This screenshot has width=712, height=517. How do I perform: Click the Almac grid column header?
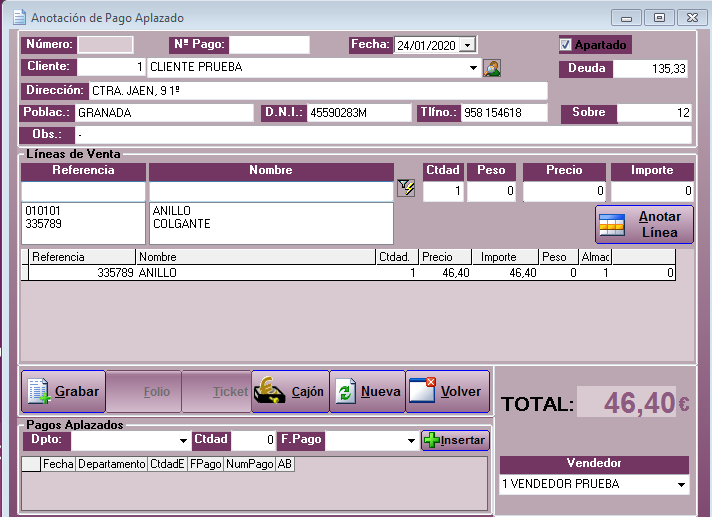[x=595, y=257]
